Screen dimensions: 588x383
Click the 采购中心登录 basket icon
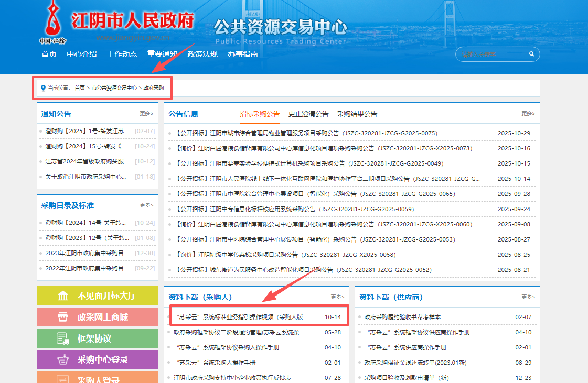63,359
